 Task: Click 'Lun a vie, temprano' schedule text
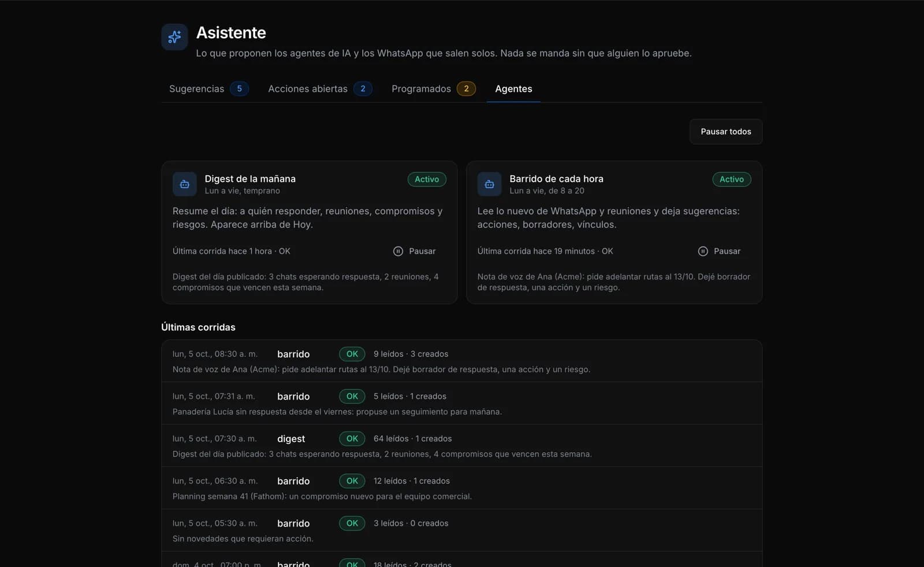[242, 191]
